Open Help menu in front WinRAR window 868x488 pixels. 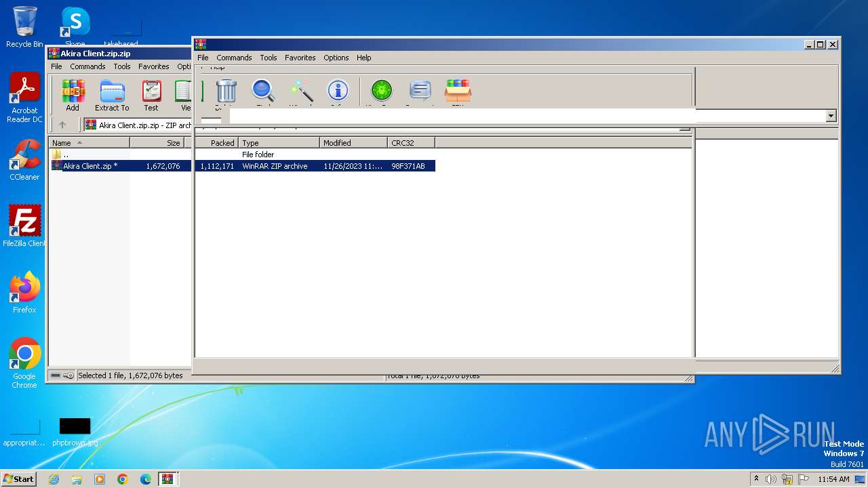pyautogui.click(x=363, y=58)
